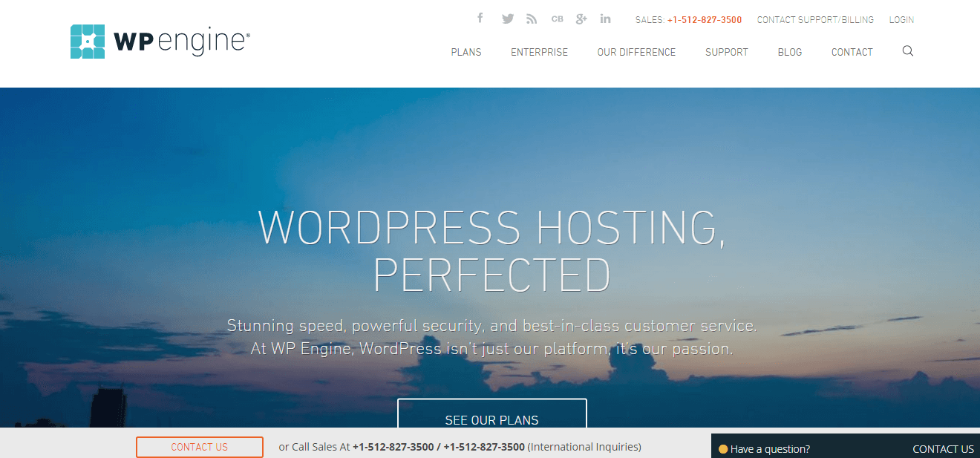This screenshot has width=980, height=458.
Task: Open the Login link
Action: (x=901, y=20)
